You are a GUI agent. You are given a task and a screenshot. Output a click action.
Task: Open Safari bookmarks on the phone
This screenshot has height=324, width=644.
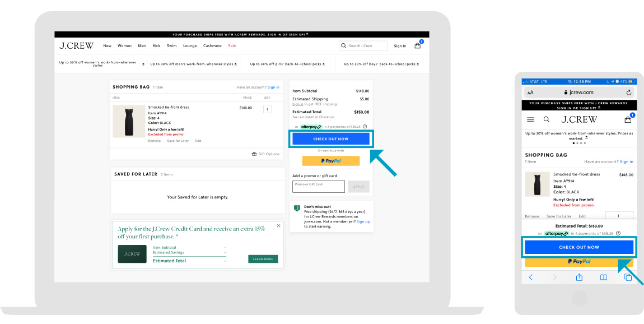[x=603, y=277]
